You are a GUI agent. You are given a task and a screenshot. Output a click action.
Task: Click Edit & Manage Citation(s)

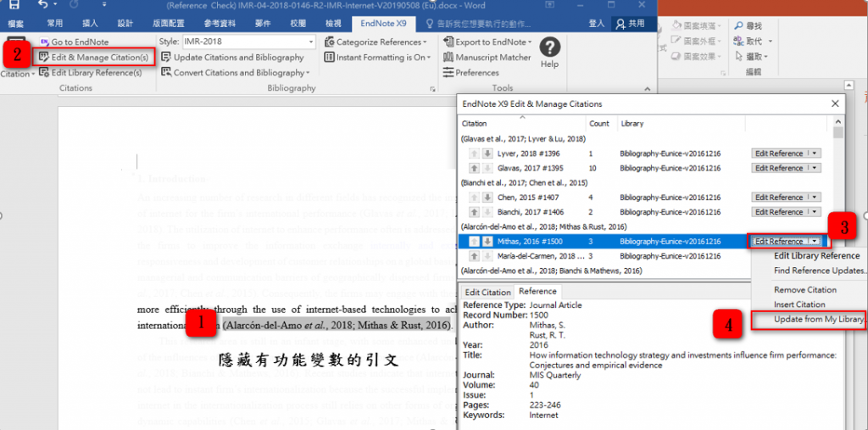94,57
